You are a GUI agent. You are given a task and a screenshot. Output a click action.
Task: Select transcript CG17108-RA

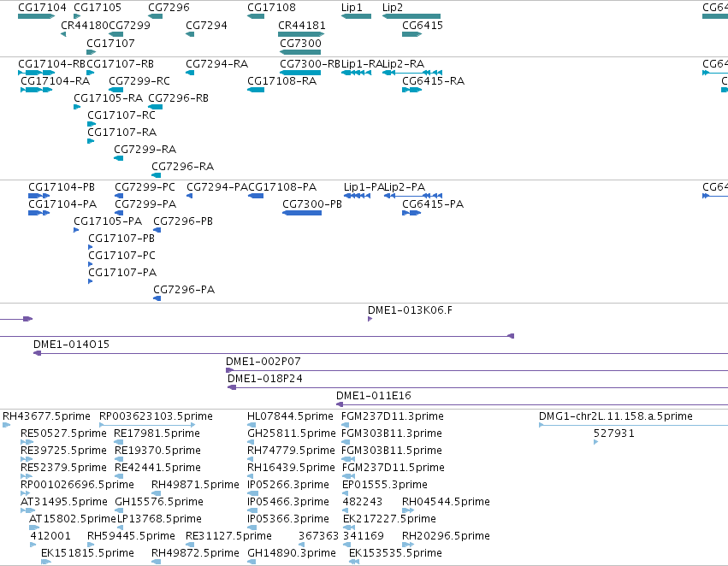256,90
